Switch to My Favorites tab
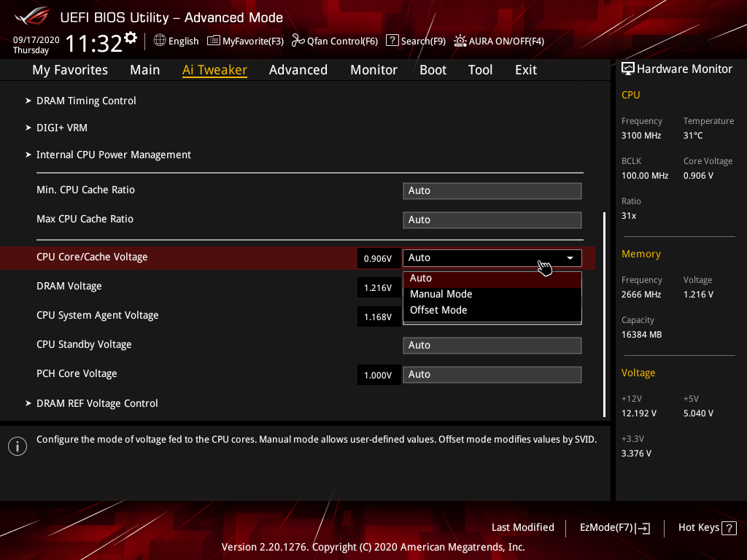The image size is (747, 560). (70, 70)
